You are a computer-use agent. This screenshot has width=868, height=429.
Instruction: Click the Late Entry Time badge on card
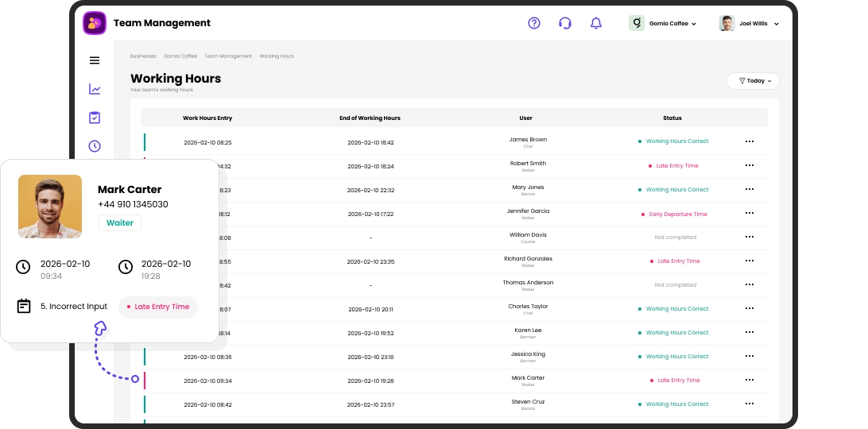(x=158, y=307)
